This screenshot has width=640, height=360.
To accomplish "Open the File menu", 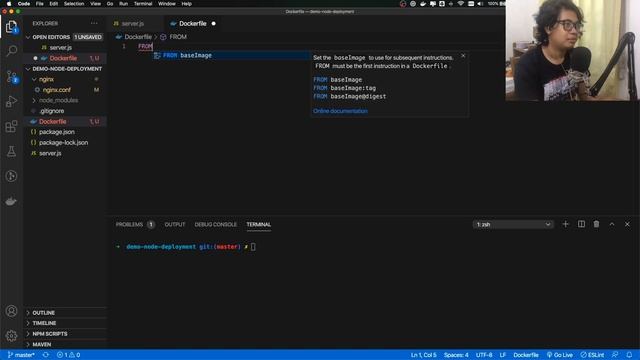I will point(40,4).
